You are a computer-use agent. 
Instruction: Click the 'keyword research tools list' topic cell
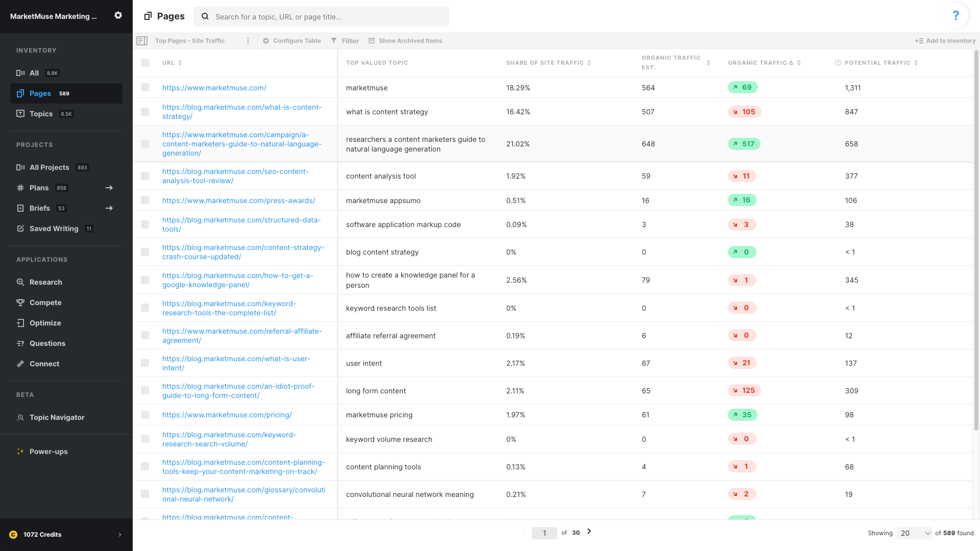pos(391,308)
